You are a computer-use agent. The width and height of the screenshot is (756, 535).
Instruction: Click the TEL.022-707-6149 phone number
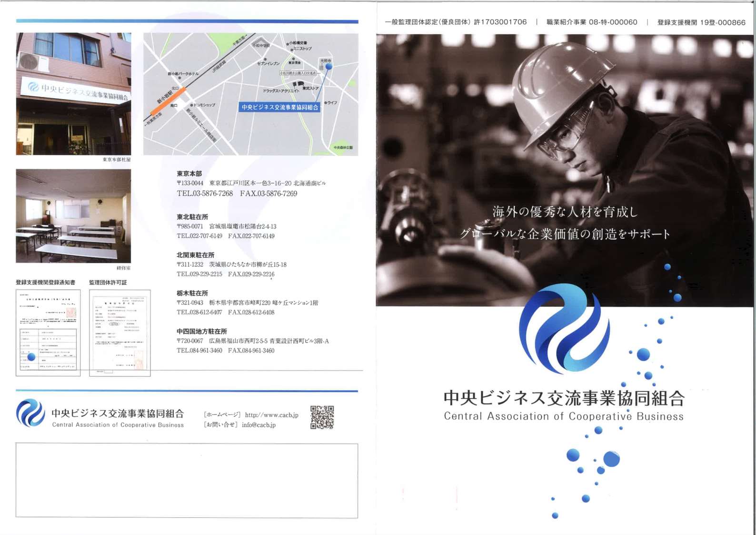coord(199,236)
